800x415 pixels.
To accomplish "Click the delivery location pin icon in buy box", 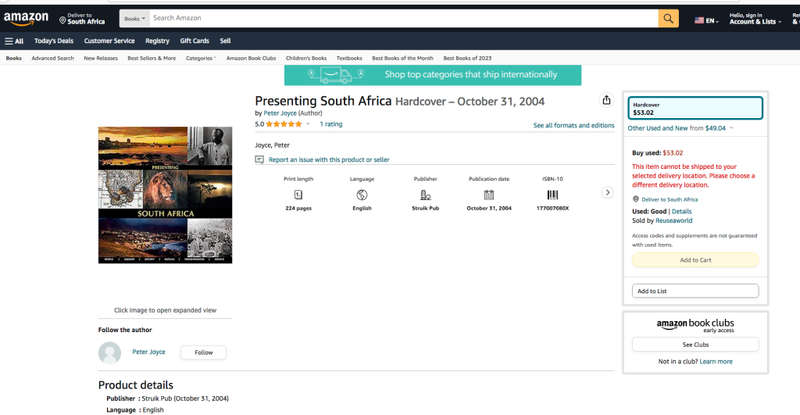I will [x=636, y=199].
